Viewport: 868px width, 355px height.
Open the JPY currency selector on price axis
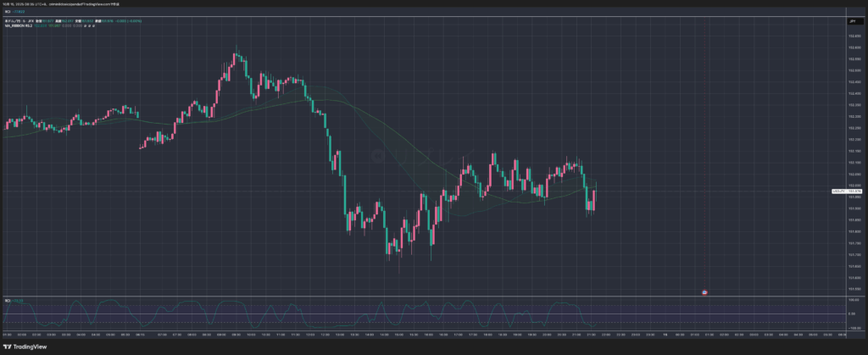click(x=853, y=19)
